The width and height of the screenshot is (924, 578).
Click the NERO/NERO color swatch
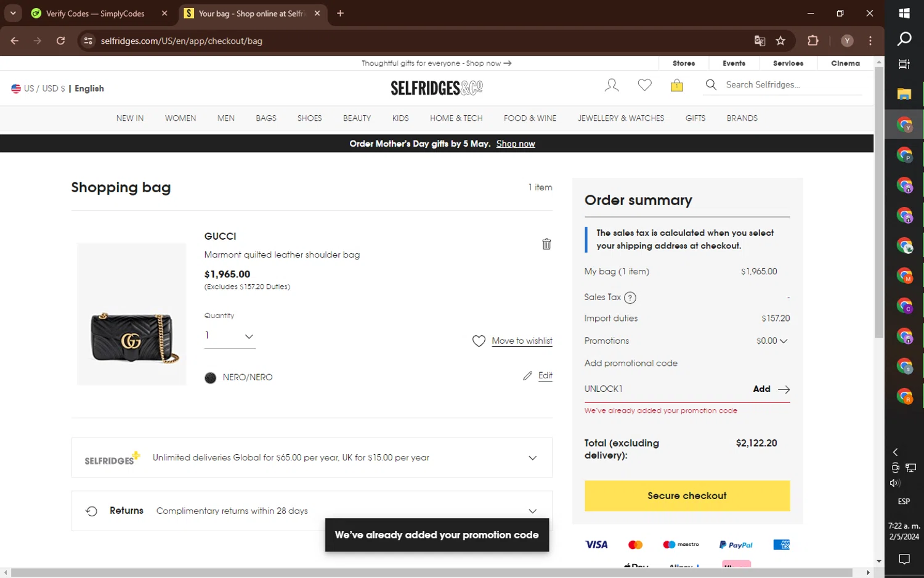210,378
